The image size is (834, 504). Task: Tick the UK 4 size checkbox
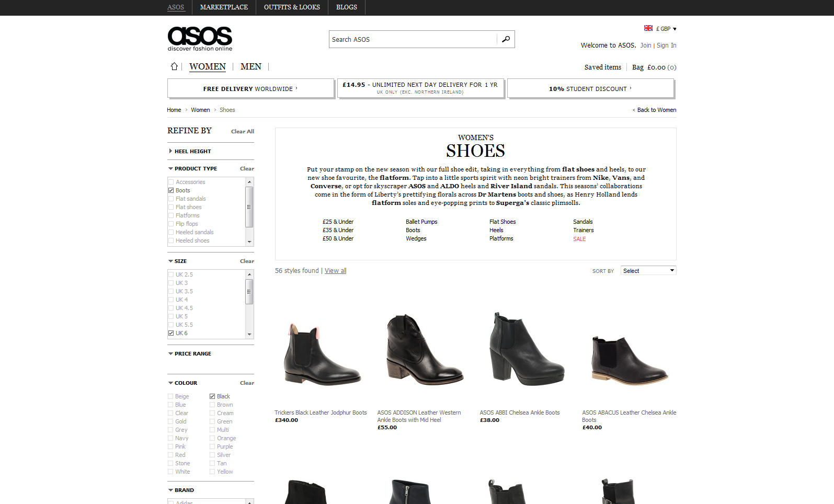(171, 300)
